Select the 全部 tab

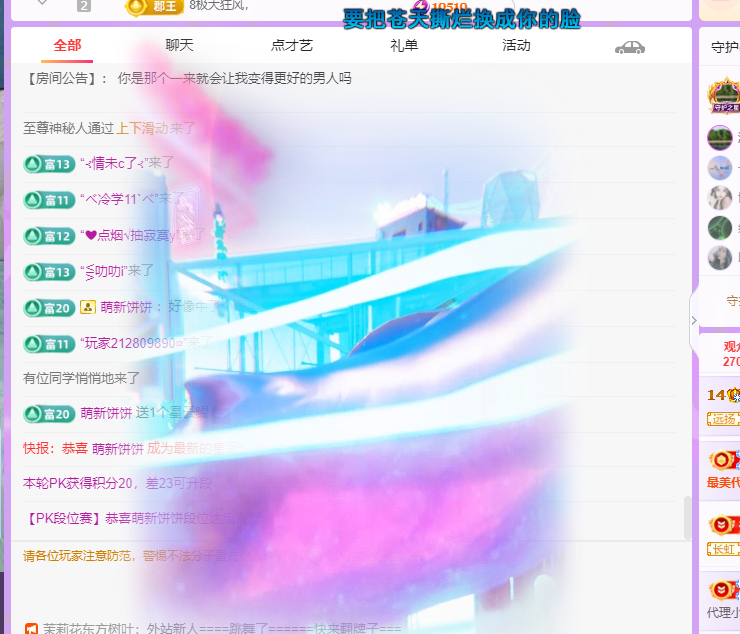tap(68, 46)
